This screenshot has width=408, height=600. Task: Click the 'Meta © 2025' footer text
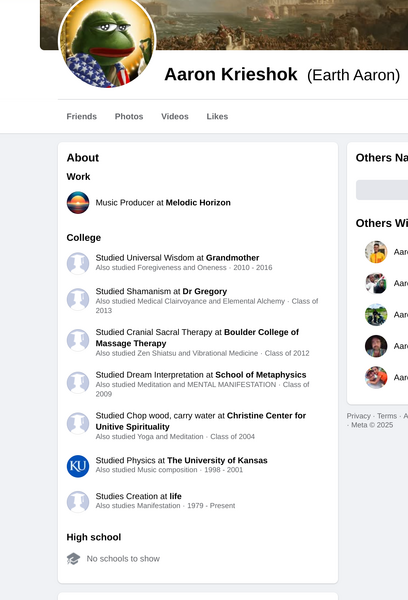[x=372, y=425]
